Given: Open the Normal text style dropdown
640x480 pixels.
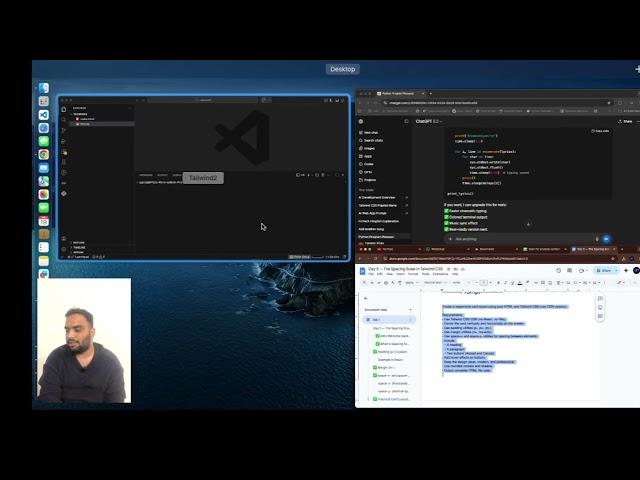Looking at the screenshot, I should tap(432, 282).
